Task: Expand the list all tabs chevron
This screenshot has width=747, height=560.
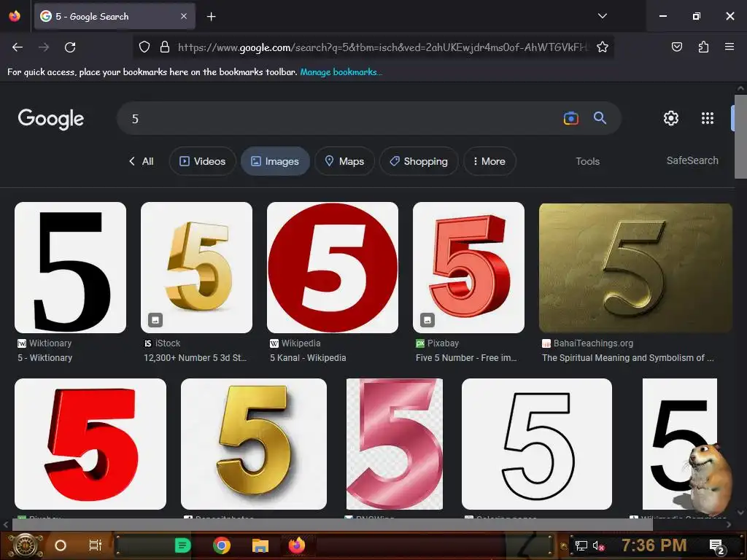Action: coord(602,16)
